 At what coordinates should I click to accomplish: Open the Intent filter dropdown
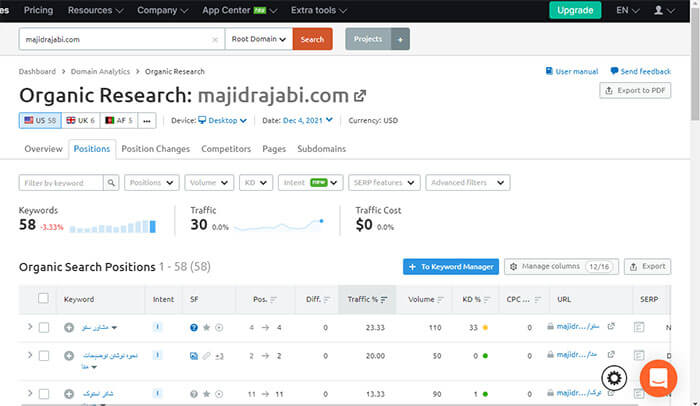tap(311, 183)
